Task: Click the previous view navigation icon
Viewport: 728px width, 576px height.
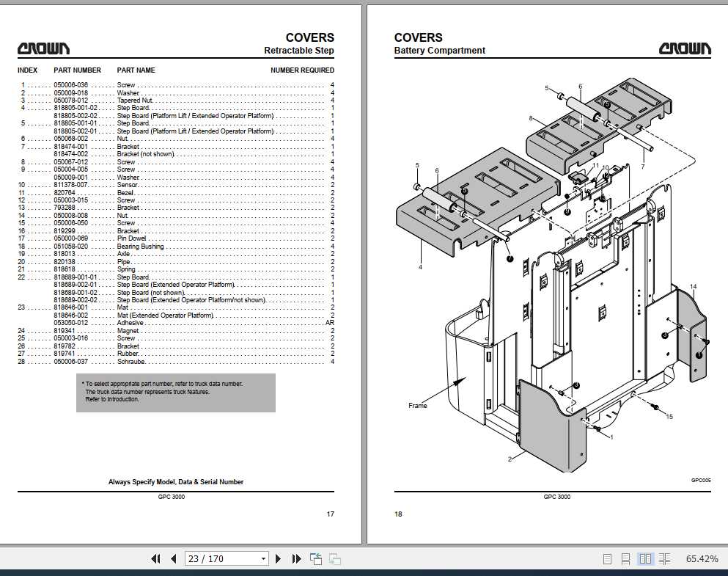Action: [316, 559]
